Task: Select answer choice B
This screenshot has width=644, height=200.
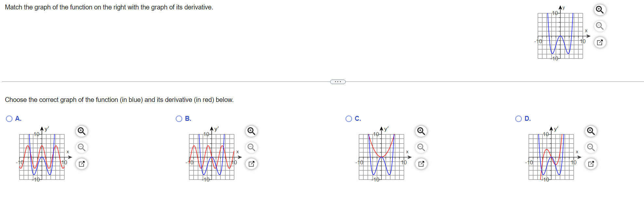Action: click(179, 119)
